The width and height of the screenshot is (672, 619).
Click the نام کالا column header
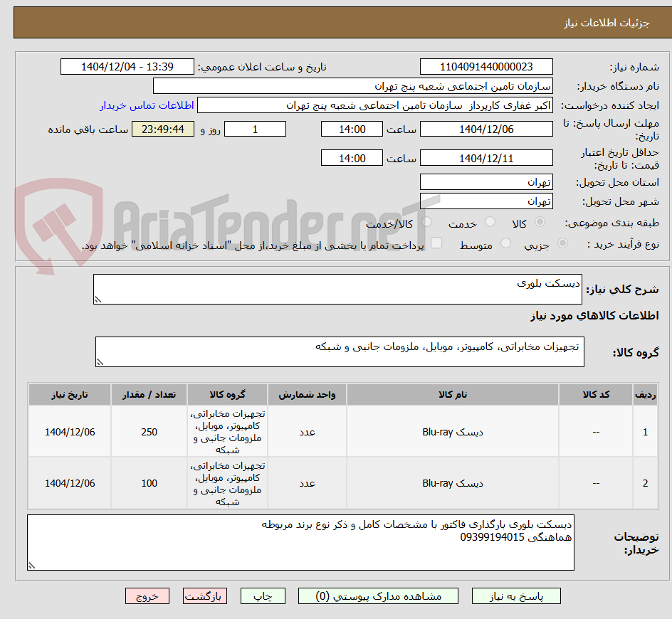click(453, 395)
